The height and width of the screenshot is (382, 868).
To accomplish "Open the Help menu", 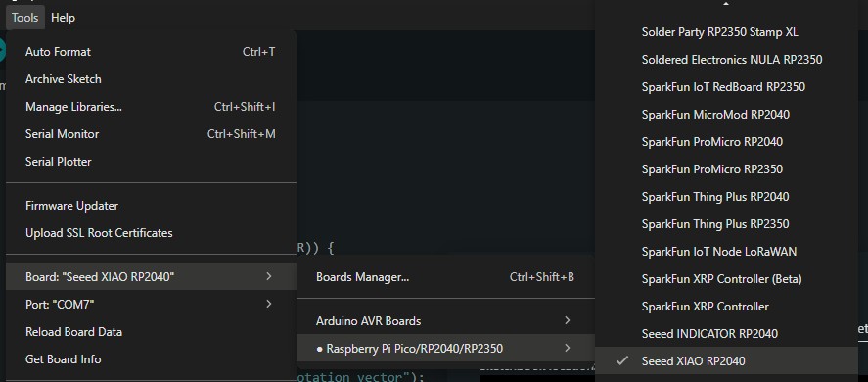I will (63, 18).
